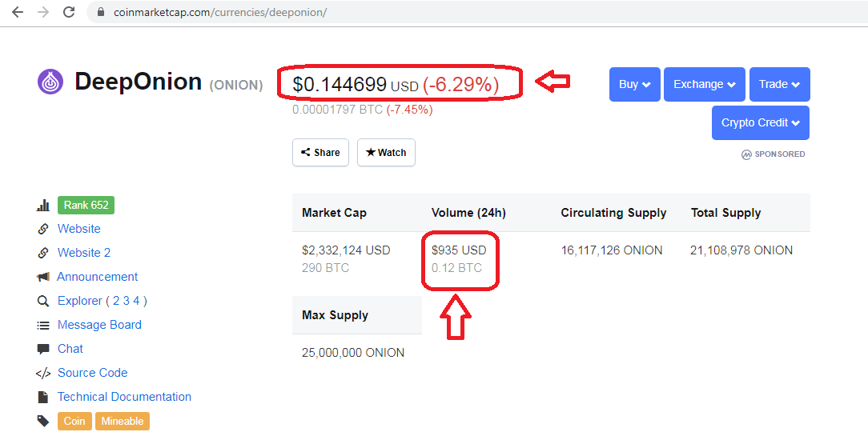
Task: Click the Max Supply header
Action: [x=335, y=315]
